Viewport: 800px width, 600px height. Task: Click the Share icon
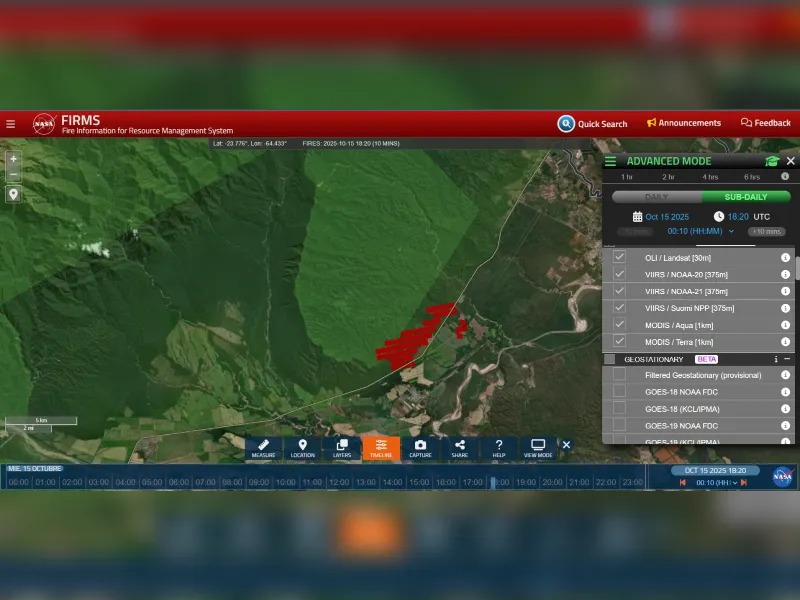(459, 448)
